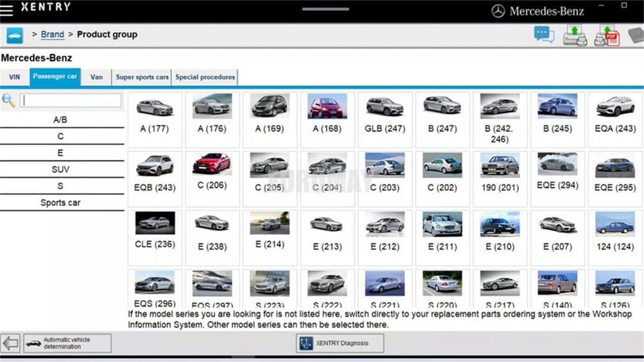Open the hamburger menu beside XENTRY logo

click(x=7, y=10)
